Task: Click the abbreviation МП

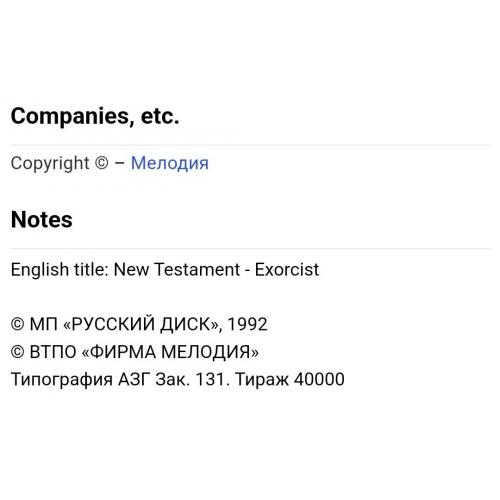Action: pos(43,324)
